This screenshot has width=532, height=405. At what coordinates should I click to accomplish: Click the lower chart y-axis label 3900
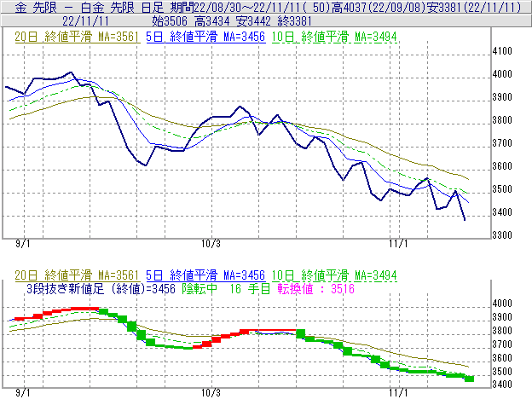coord(502,317)
